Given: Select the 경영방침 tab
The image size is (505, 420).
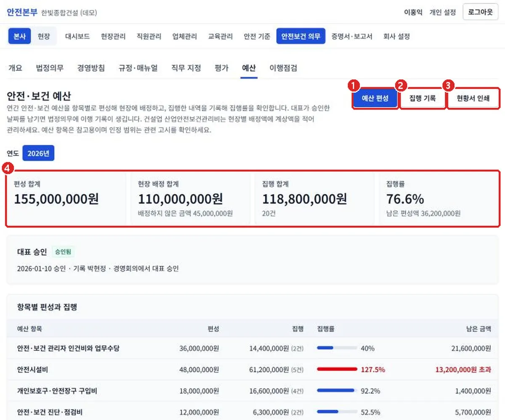Looking at the screenshot, I should (91, 68).
